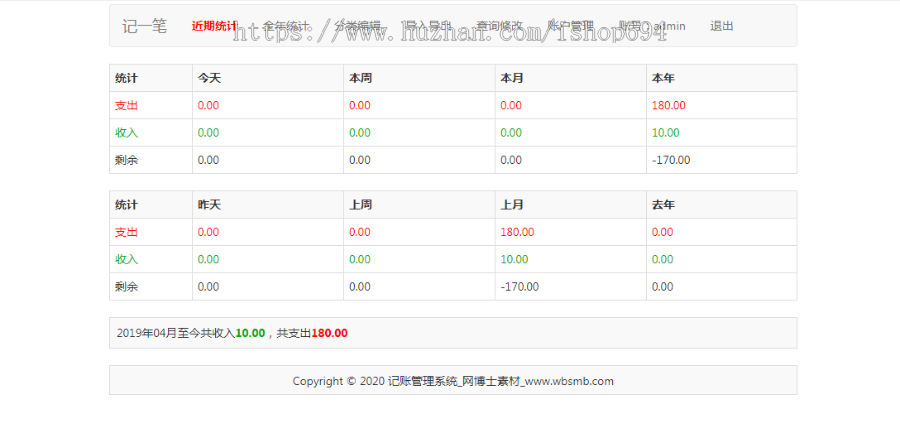This screenshot has width=900, height=438.
Task: Click 昨天 收入 value 0.00
Action: [208, 259]
